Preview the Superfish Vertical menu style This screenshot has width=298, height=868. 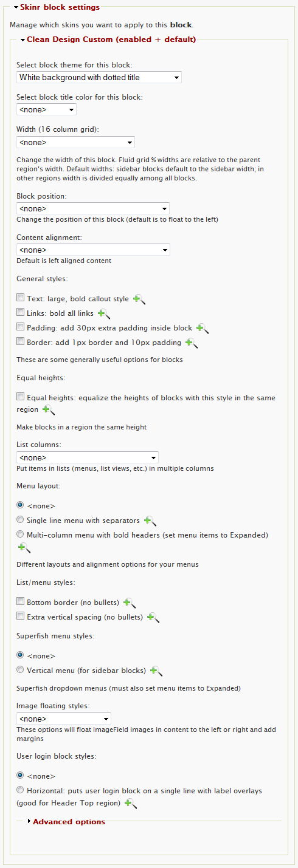[156, 671]
